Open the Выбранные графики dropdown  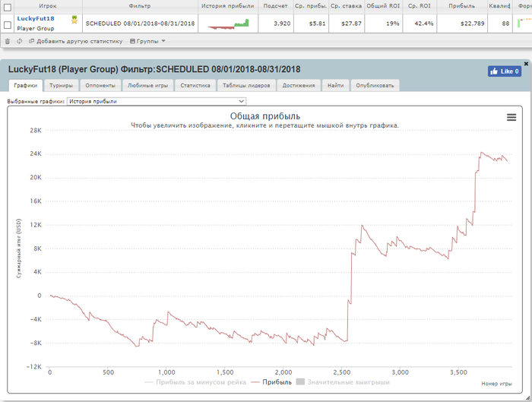point(157,101)
